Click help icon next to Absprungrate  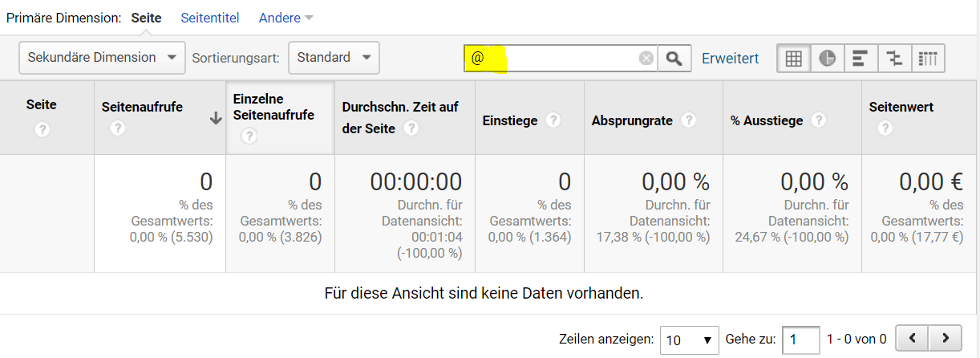(688, 120)
